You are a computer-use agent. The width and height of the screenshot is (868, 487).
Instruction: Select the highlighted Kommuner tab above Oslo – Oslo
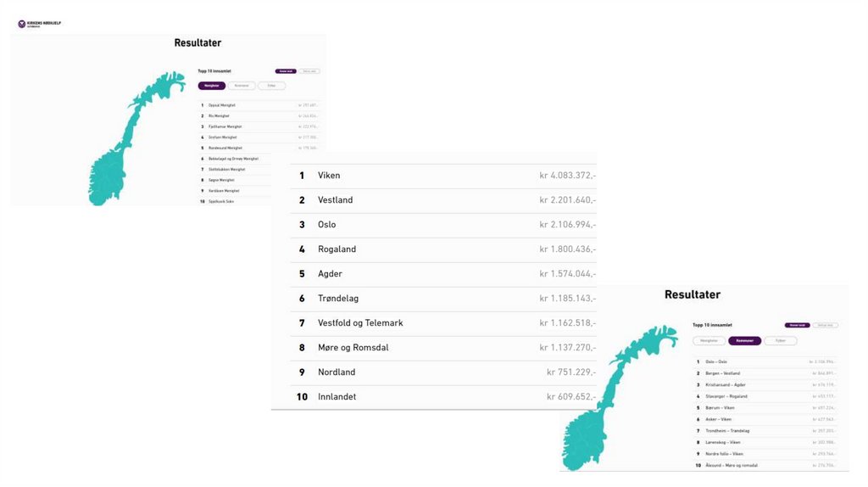tap(745, 341)
